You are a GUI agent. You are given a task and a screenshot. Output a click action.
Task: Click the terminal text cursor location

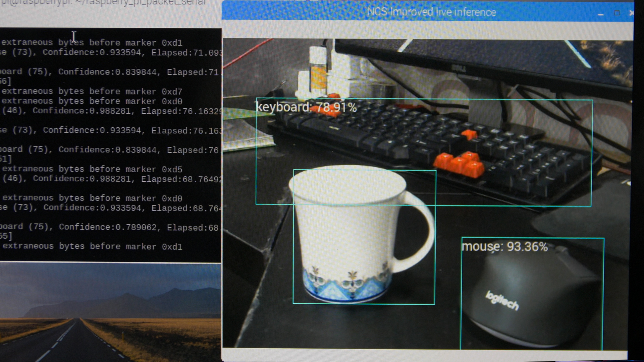pos(73,36)
